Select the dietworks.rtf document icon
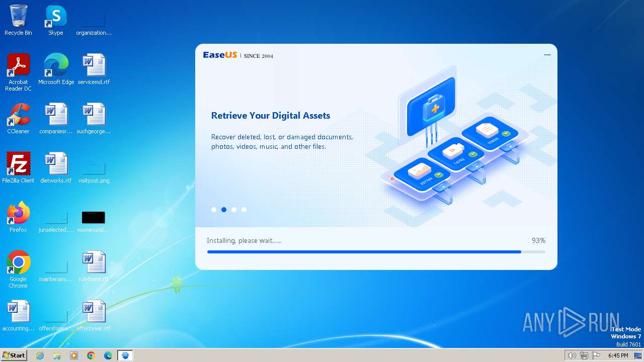 pyautogui.click(x=56, y=168)
